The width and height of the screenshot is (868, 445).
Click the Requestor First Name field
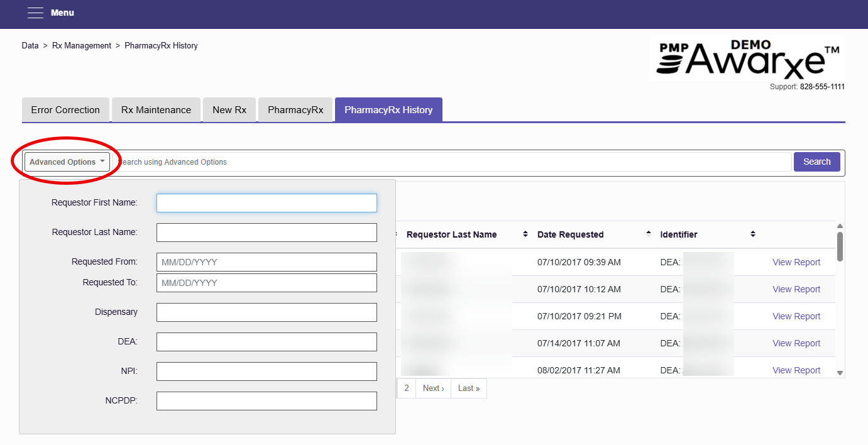click(x=266, y=203)
